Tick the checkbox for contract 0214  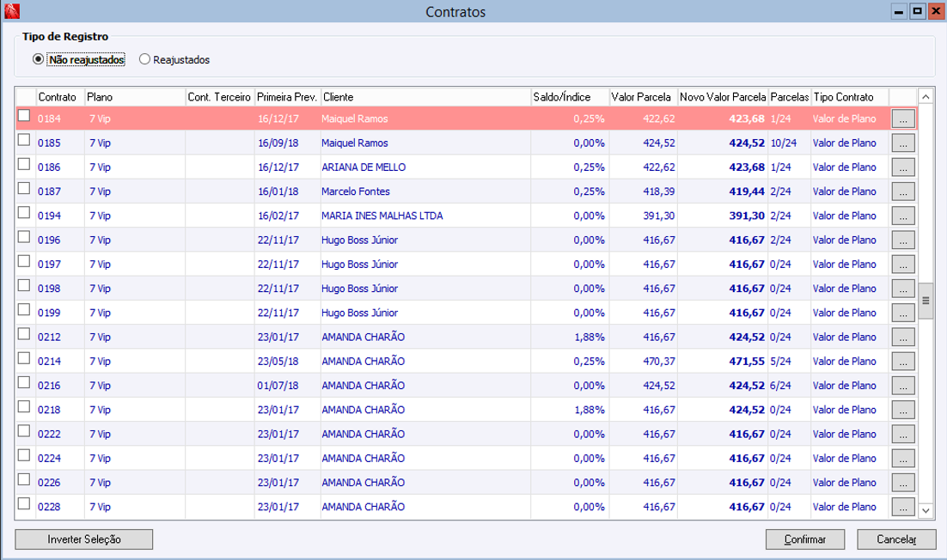(x=23, y=358)
